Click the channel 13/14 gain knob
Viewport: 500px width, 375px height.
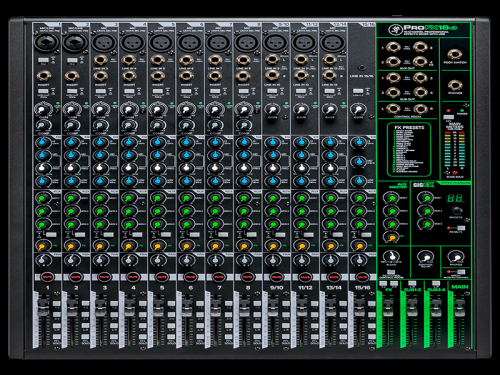(x=330, y=109)
